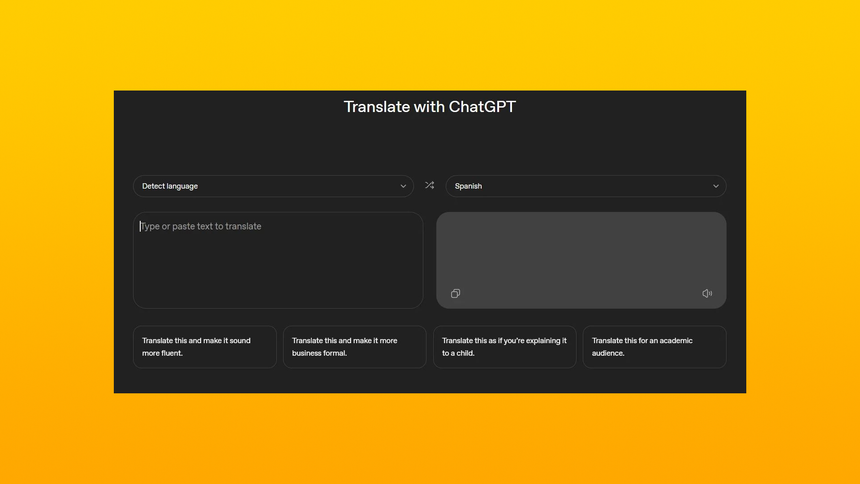
Task: Swap source and target languages icon
Action: point(429,185)
